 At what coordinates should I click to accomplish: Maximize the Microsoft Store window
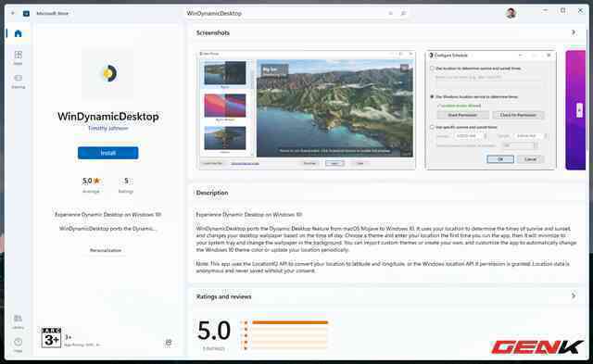pos(563,11)
